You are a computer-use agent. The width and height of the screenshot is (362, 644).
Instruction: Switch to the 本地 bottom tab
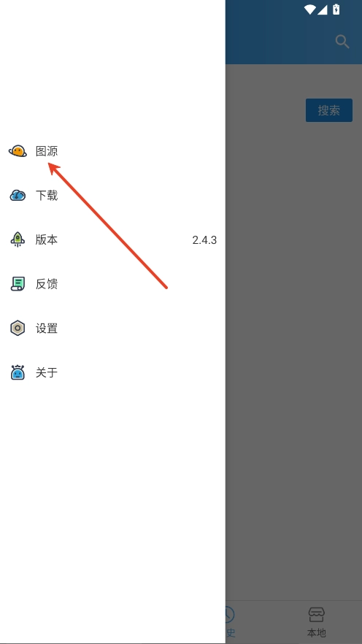tap(317, 621)
